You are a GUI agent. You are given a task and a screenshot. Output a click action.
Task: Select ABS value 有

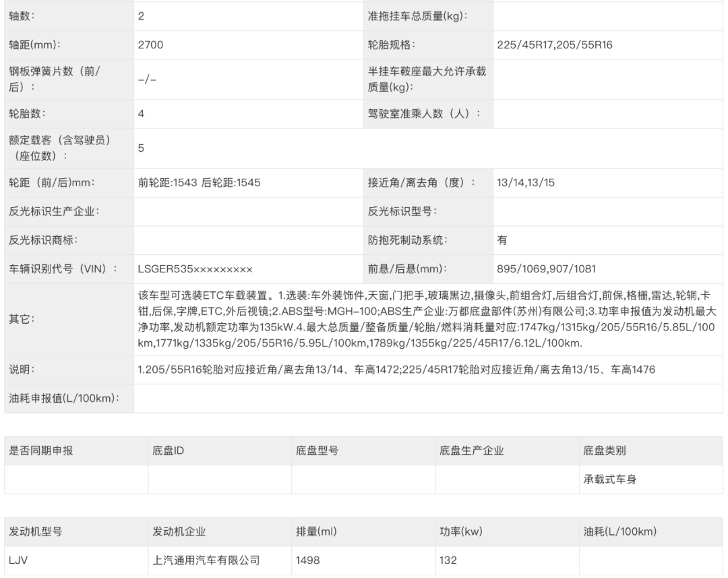pos(502,240)
